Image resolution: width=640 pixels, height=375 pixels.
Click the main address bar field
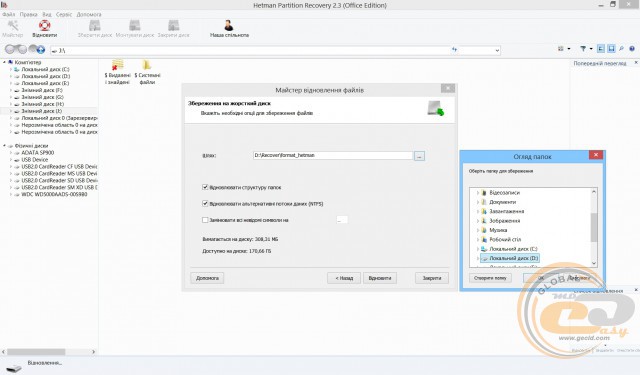click(x=250, y=51)
